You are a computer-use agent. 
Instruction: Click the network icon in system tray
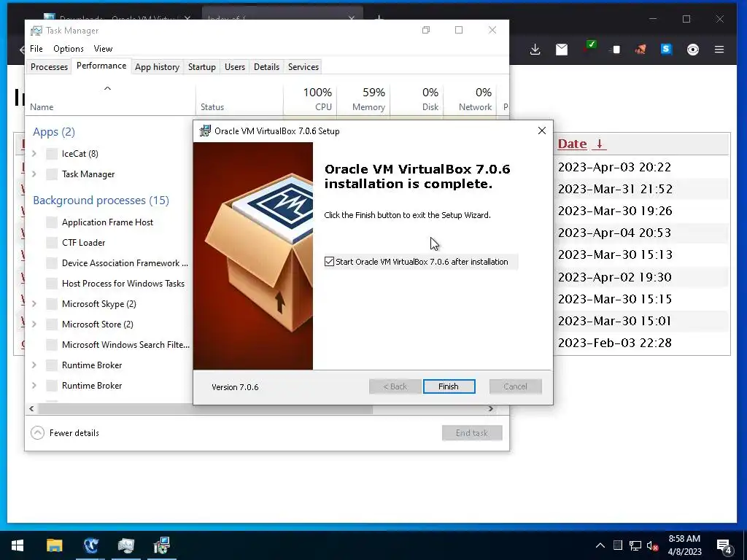pyautogui.click(x=635, y=545)
